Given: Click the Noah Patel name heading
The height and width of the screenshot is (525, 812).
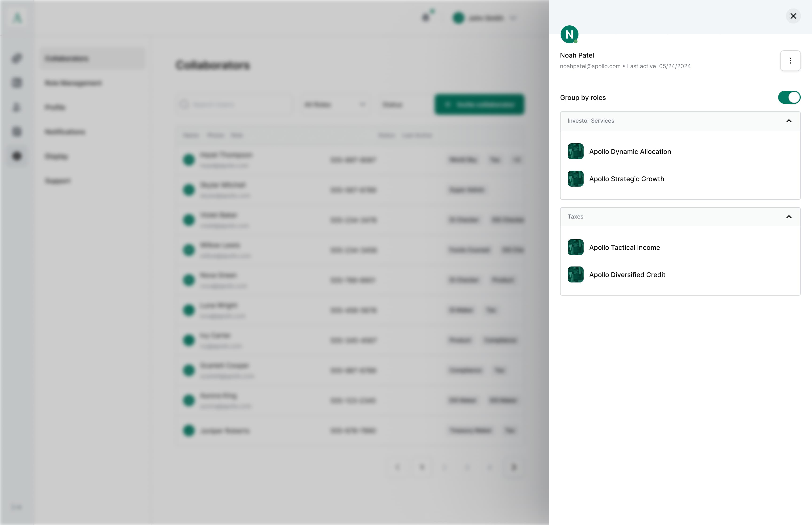Looking at the screenshot, I should (x=577, y=55).
